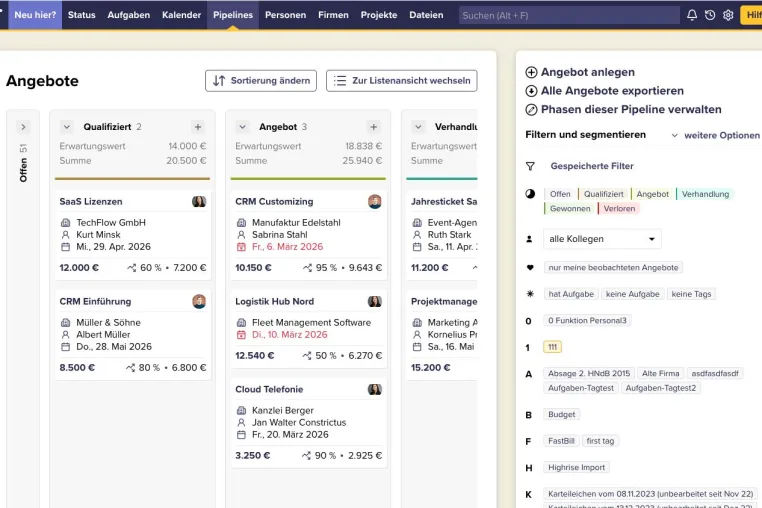Click the heart icon for watched offers
The width and height of the screenshot is (762, 508).
[530, 267]
